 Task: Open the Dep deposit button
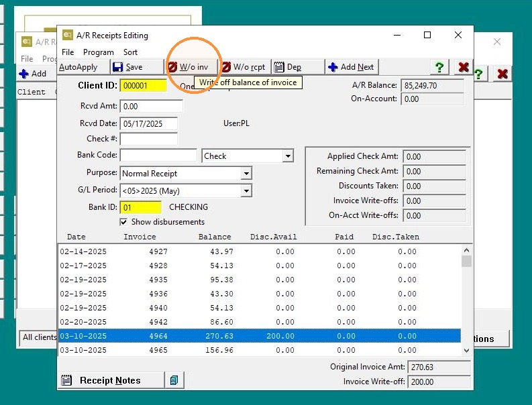point(298,67)
